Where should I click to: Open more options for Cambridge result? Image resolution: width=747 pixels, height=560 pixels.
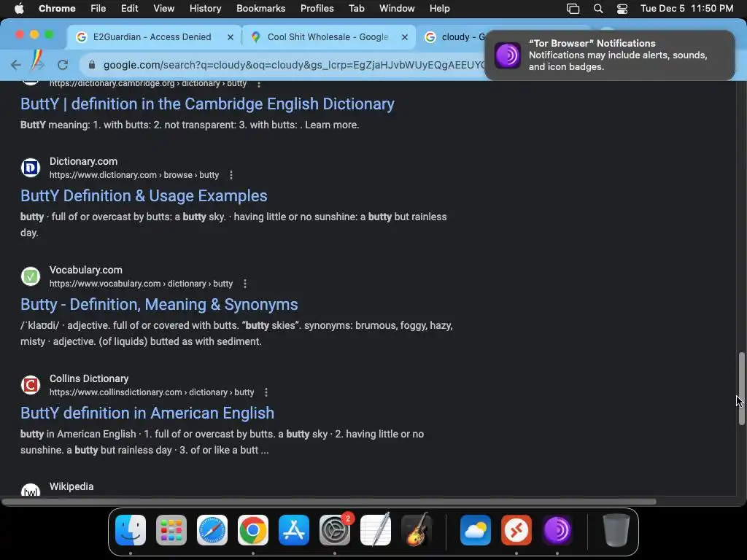[259, 84]
